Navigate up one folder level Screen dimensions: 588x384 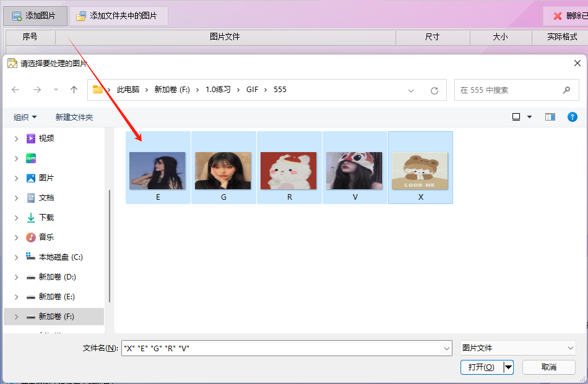(74, 90)
